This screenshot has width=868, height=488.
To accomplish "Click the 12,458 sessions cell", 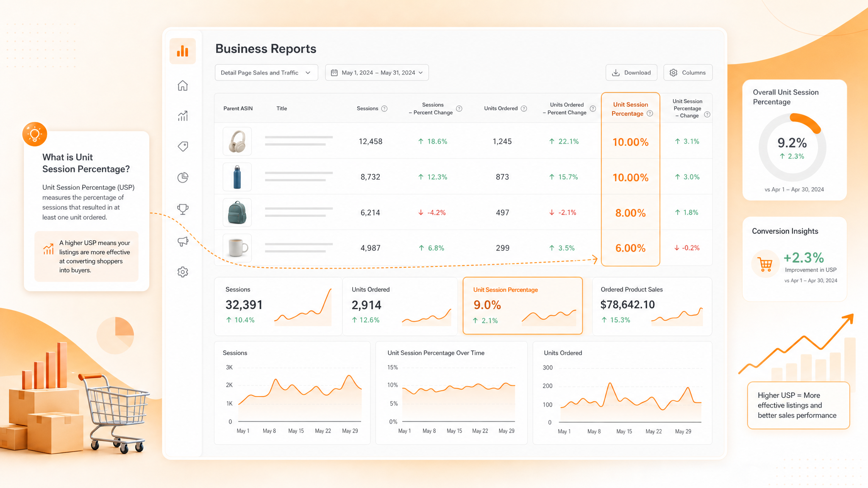I will 370,141.
